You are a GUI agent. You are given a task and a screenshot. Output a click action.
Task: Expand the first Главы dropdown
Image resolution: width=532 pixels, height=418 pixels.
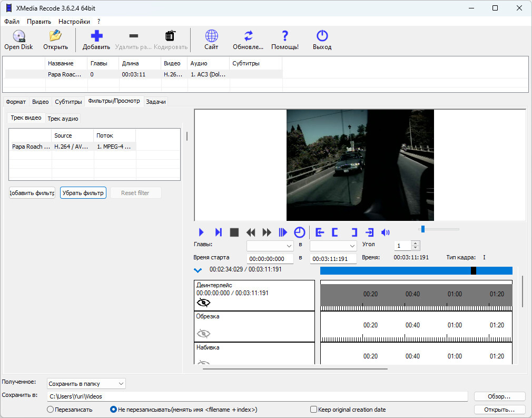click(x=270, y=246)
